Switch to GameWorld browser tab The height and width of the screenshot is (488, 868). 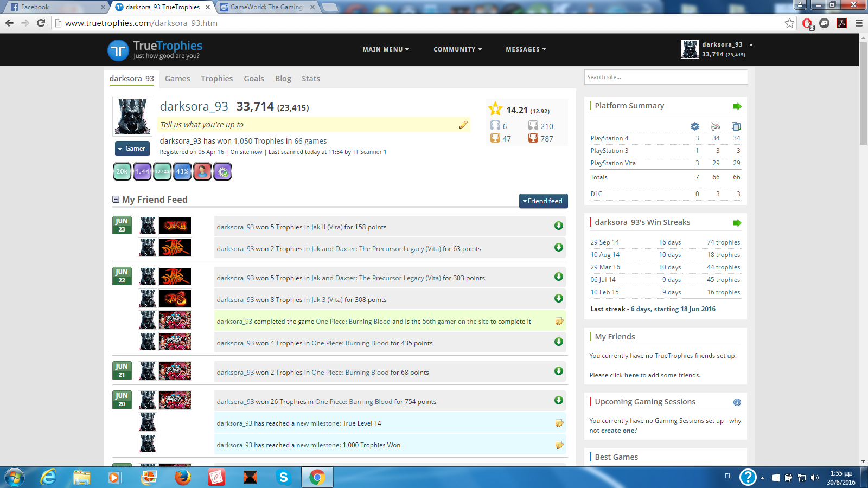click(266, 7)
